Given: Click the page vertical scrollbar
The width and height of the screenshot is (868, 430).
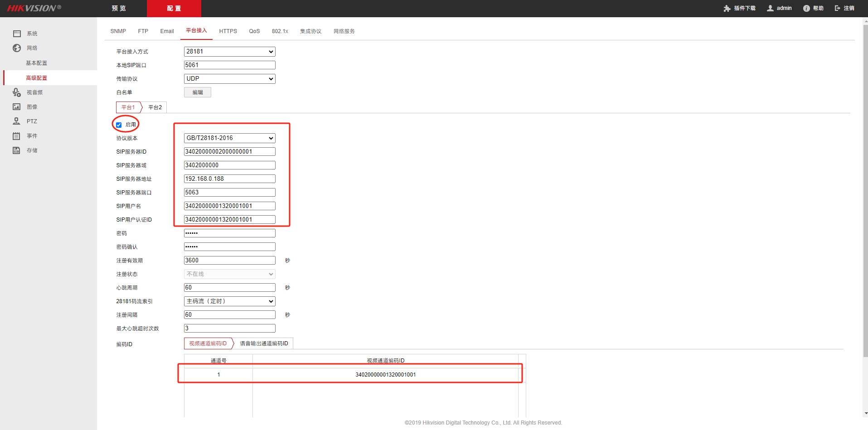Looking at the screenshot, I should 865,190.
